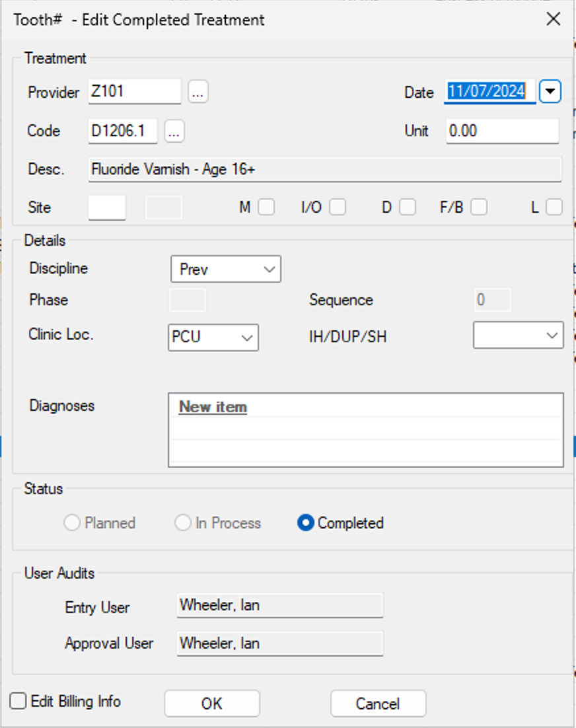The height and width of the screenshot is (728, 576).
Task: Click the New item diagnoses link
Action: point(213,407)
